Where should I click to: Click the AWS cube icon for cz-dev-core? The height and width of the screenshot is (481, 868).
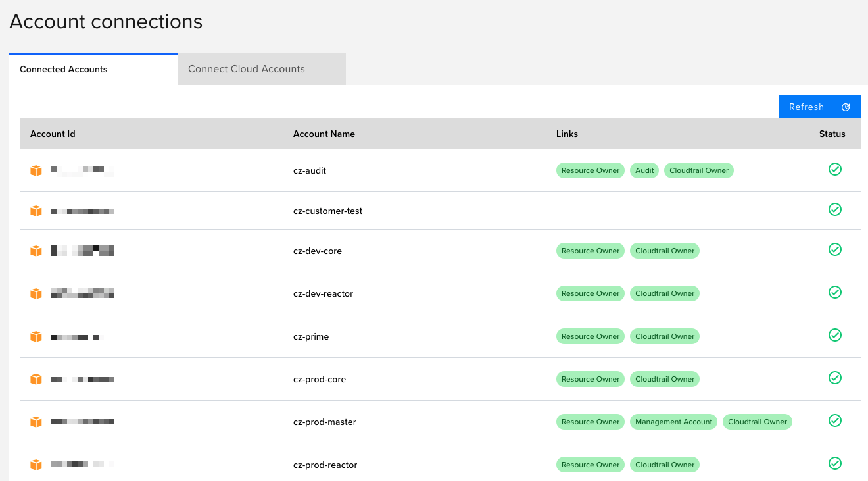(x=36, y=251)
